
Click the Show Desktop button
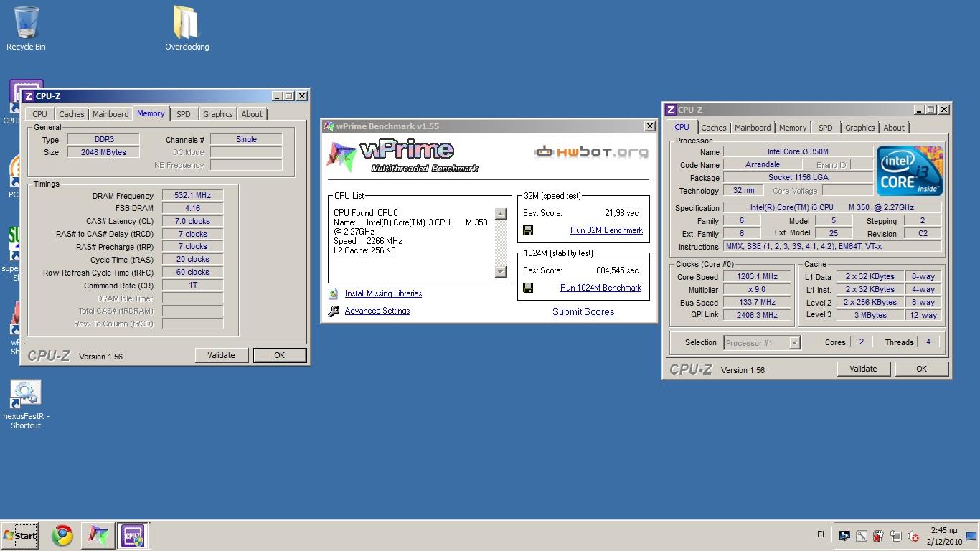(x=972, y=536)
